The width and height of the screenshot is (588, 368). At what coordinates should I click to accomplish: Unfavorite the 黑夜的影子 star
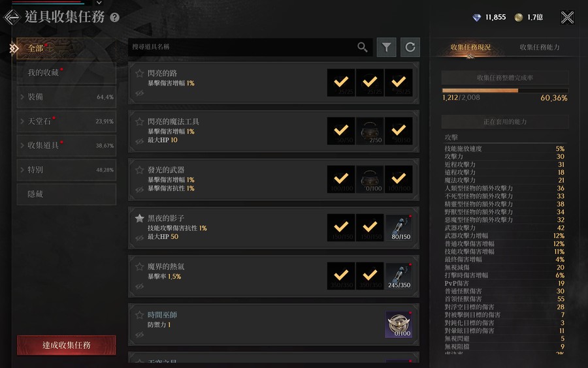pos(140,218)
